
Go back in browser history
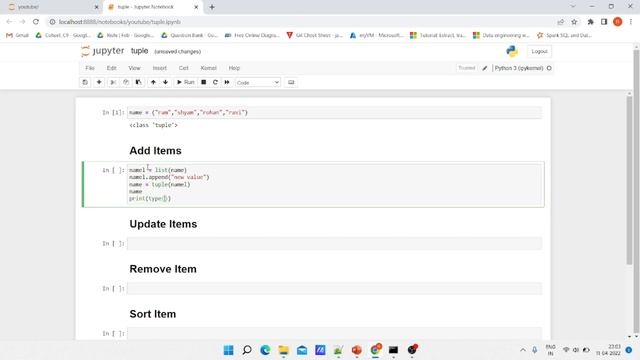point(9,22)
